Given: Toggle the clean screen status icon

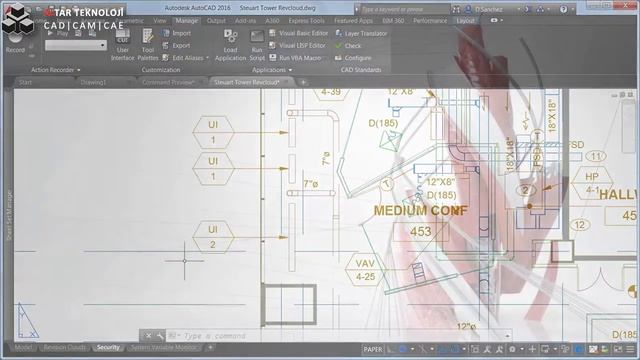Looking at the screenshot, I should (619, 349).
